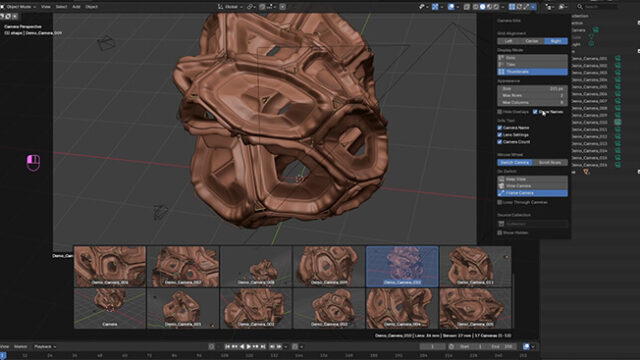This screenshot has width=640, height=360.
Task: Click the play animation button
Action: coord(249,347)
